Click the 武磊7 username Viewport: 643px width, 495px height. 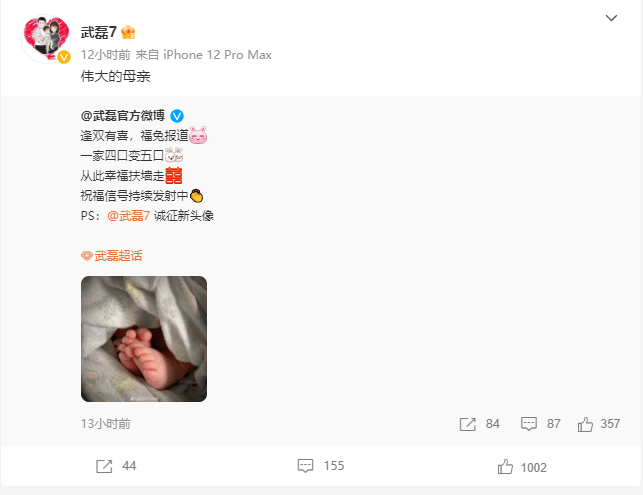pyautogui.click(x=98, y=32)
